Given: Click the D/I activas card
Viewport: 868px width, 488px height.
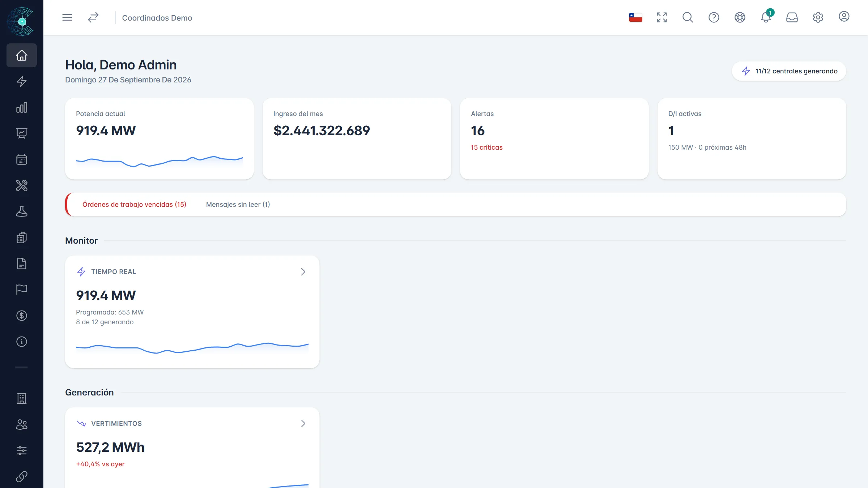Looking at the screenshot, I should (x=752, y=139).
